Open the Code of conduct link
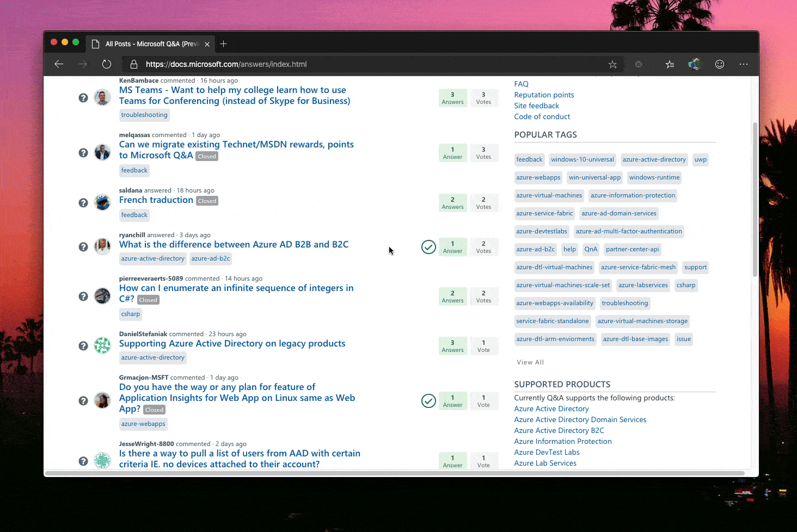 [x=542, y=116]
